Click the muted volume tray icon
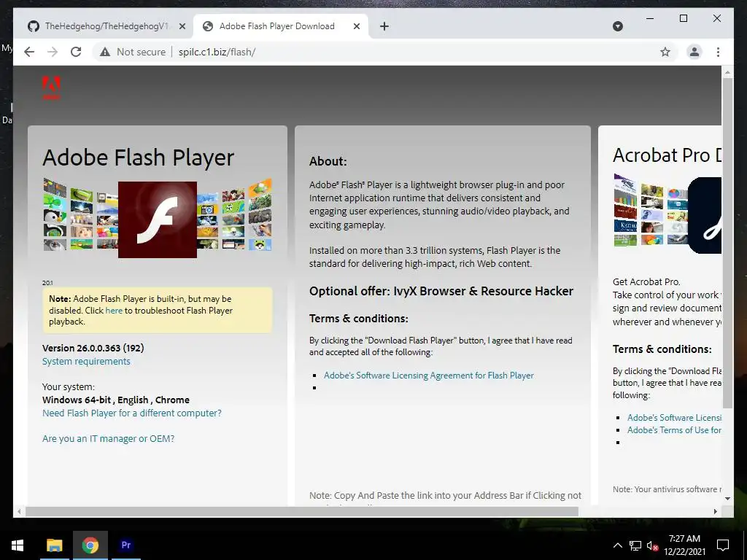This screenshot has width=747, height=560. point(652,545)
